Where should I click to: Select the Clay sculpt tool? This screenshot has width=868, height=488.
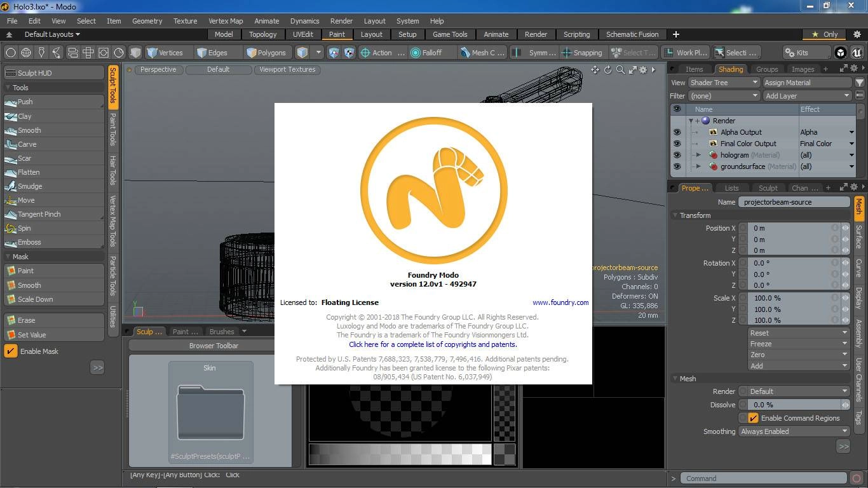pos(53,116)
